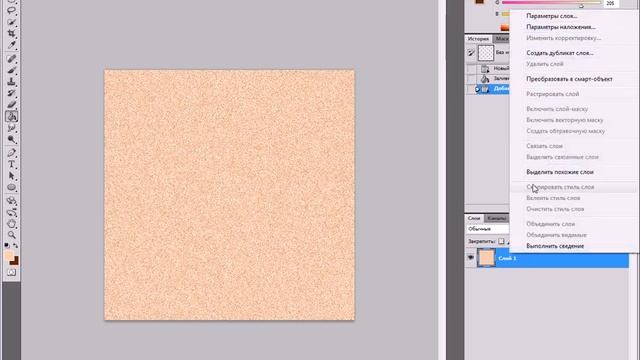Select the Eraser tool
640x360 pixels.
(11, 105)
